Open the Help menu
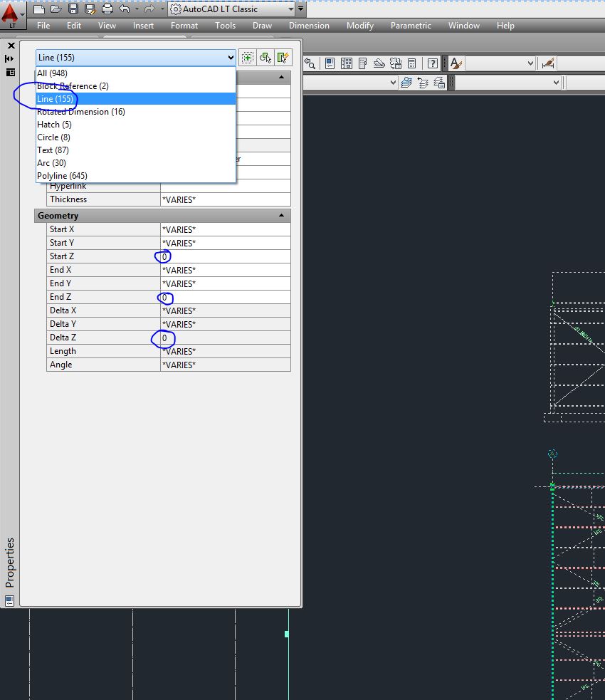Screen dimensions: 605x700 tap(505, 26)
